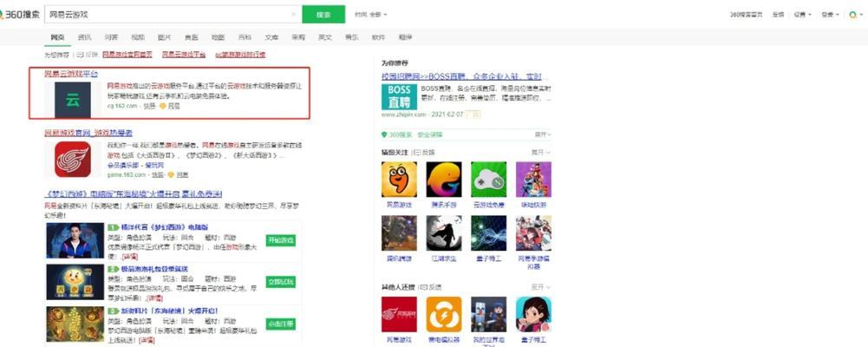Click the bubble mascot game thumbnail
The height and width of the screenshot is (347, 868).
(75, 282)
